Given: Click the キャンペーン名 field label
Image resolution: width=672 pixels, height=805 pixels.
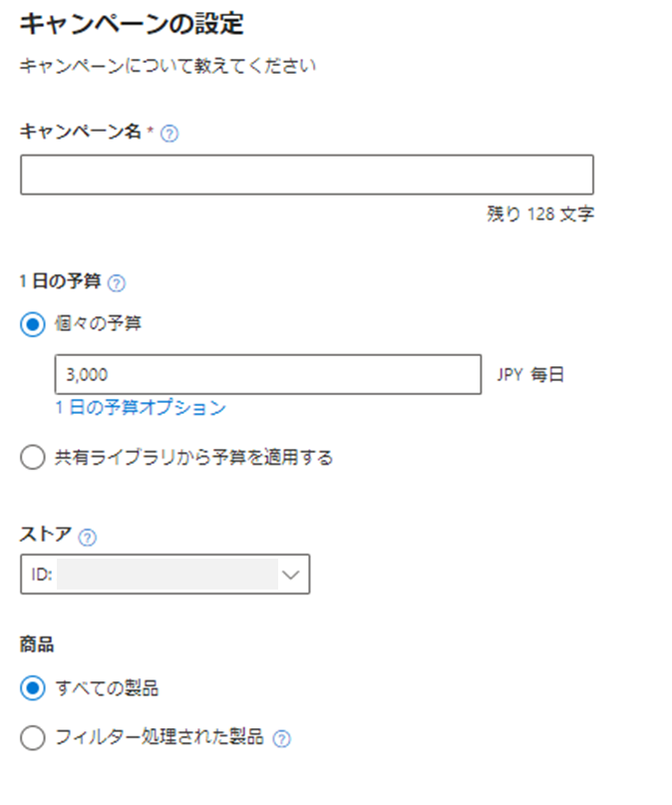Looking at the screenshot, I should [x=81, y=132].
